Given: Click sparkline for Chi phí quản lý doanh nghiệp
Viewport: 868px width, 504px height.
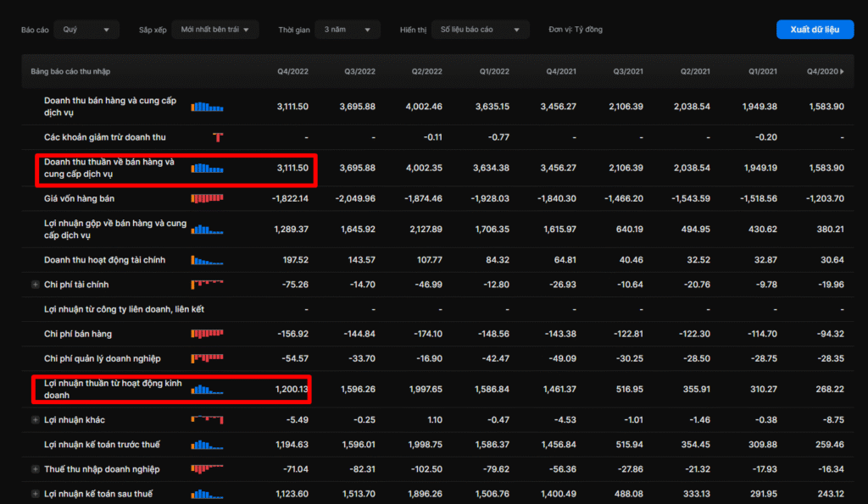Looking at the screenshot, I should pyautogui.click(x=207, y=358).
